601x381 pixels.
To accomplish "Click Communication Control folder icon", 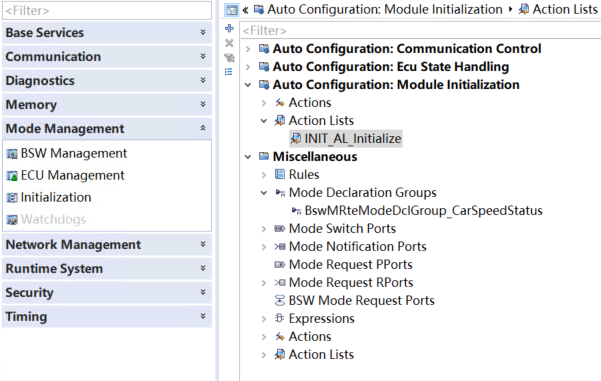I will 264,49.
